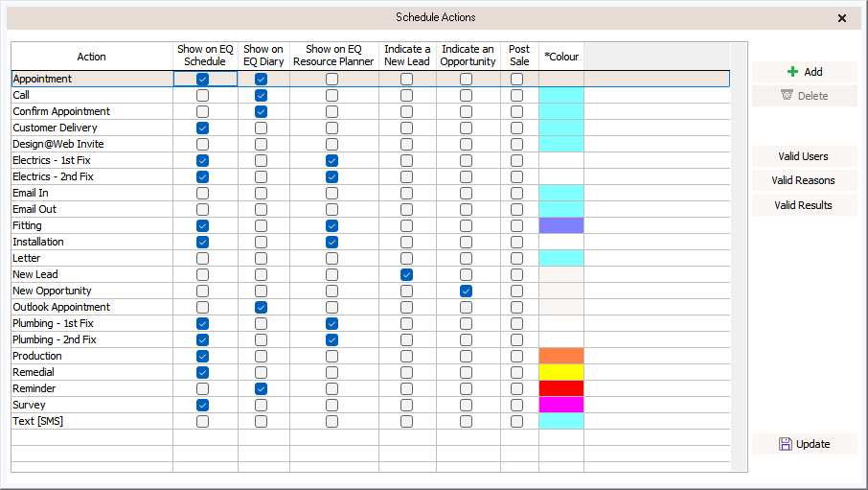Check Indicate a New Lead for Letter
The image size is (868, 490).
(407, 258)
